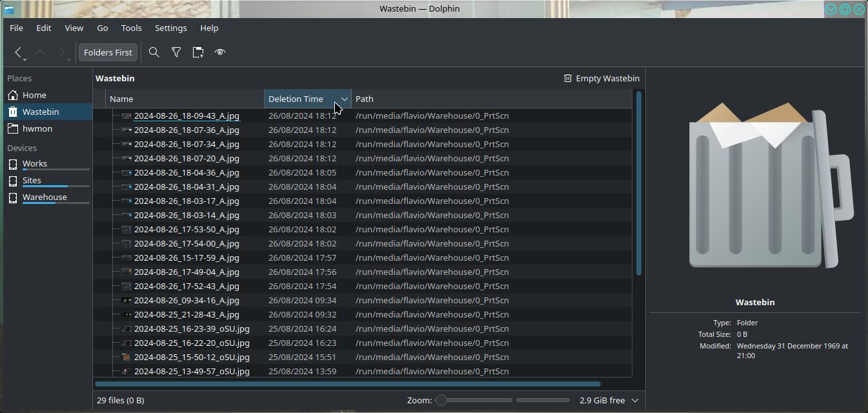Image resolution: width=868 pixels, height=413 pixels.
Task: Toggle hidden files with the eye icon
Action: 220,52
